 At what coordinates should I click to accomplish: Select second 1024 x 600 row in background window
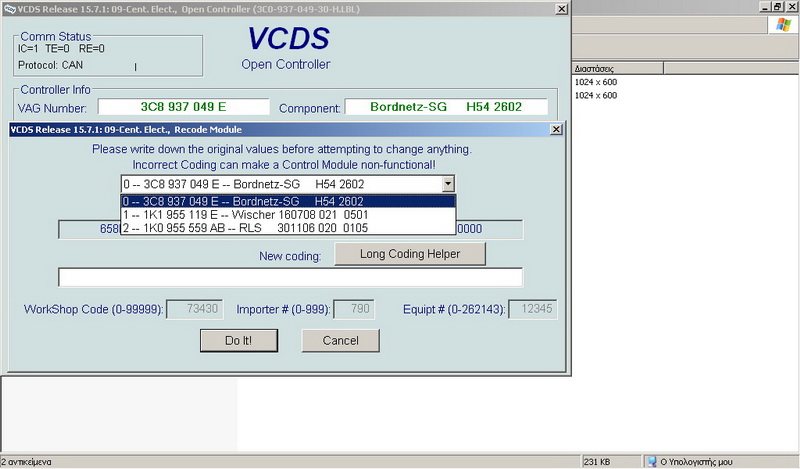point(596,95)
